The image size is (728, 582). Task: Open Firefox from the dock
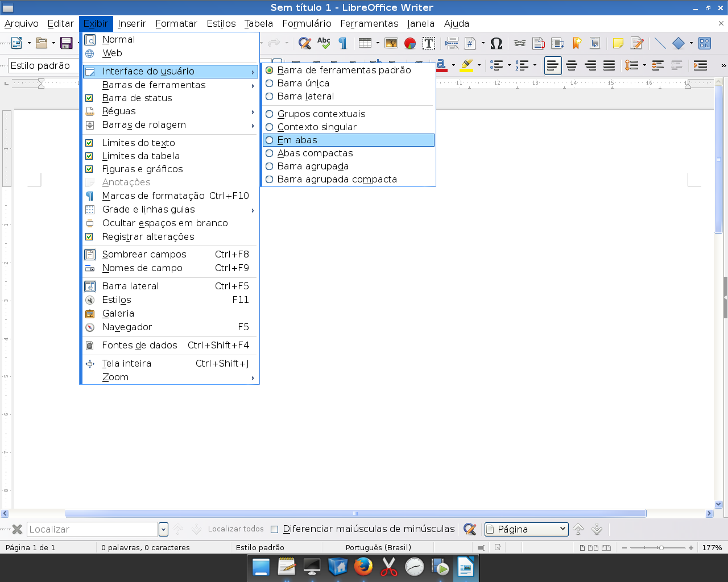click(x=363, y=567)
